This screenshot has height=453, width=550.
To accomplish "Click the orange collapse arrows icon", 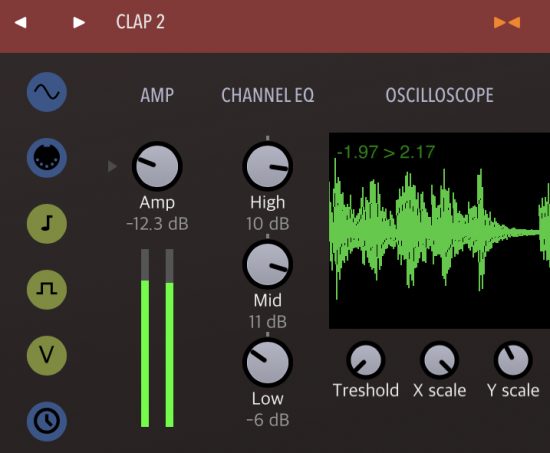I will pyautogui.click(x=507, y=23).
